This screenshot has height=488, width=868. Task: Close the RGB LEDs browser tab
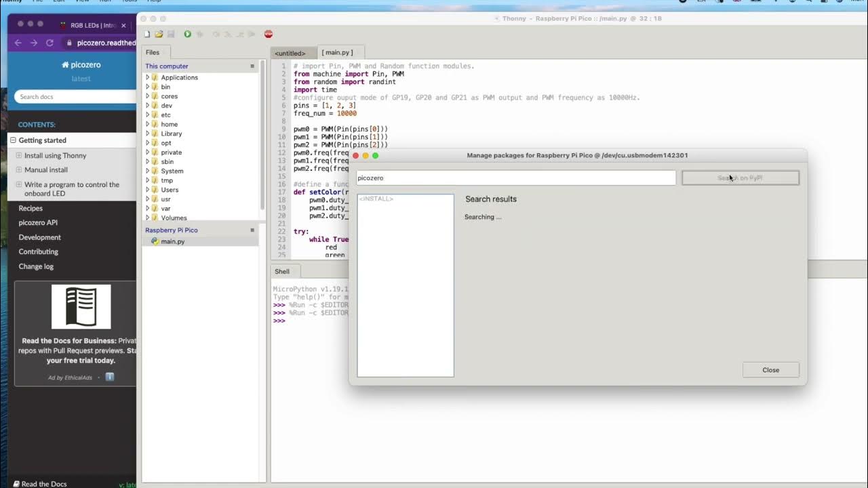point(123,25)
